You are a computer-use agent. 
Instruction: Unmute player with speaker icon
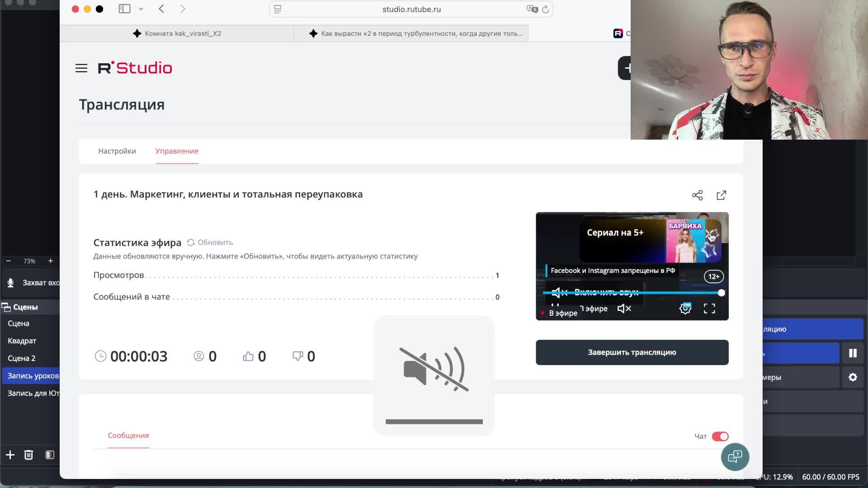click(x=624, y=309)
